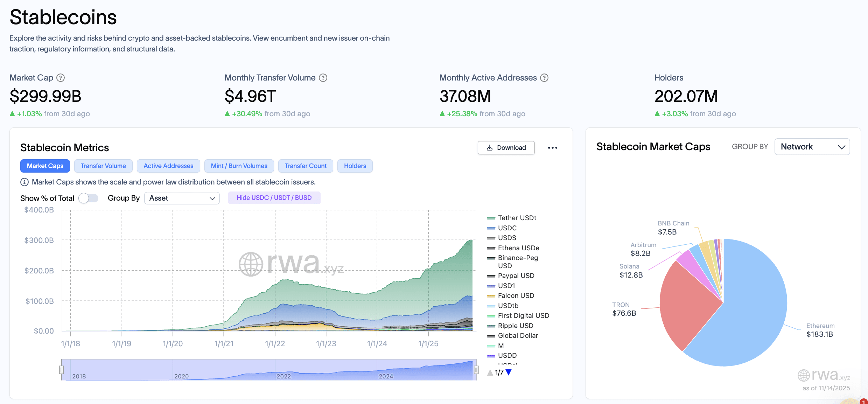Toggle Paypal USD series in legend
The height and width of the screenshot is (404, 868).
(x=516, y=276)
